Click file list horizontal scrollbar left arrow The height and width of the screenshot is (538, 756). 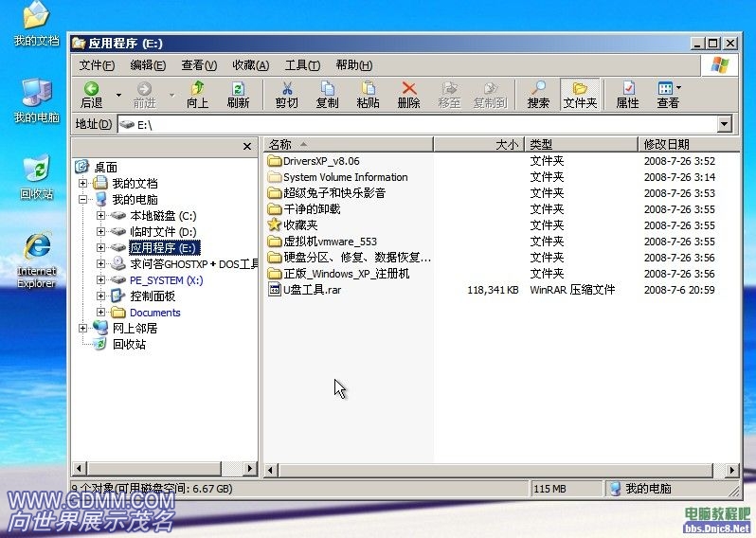point(271,470)
